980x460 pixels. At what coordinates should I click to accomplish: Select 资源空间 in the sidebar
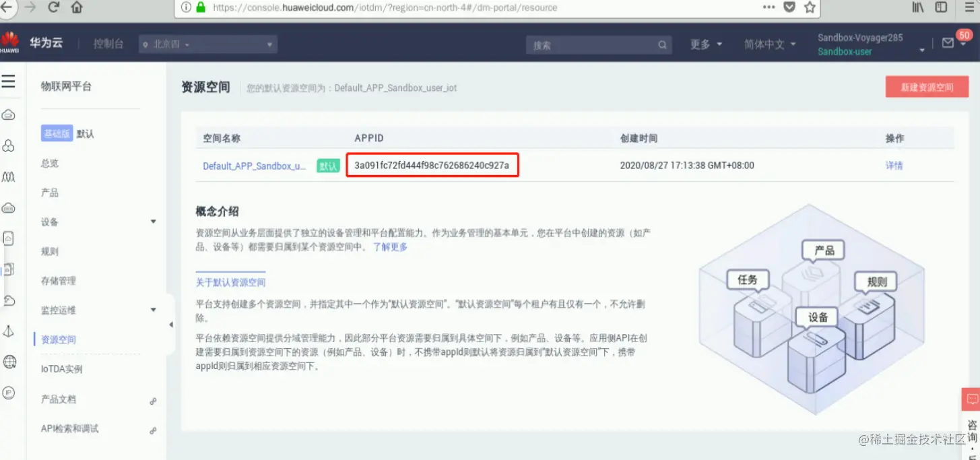click(x=59, y=339)
